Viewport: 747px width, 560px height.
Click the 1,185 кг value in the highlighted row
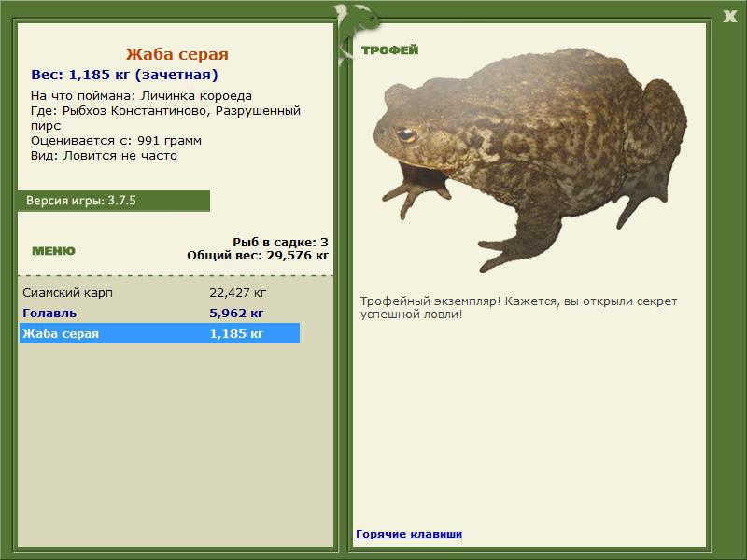(x=236, y=333)
